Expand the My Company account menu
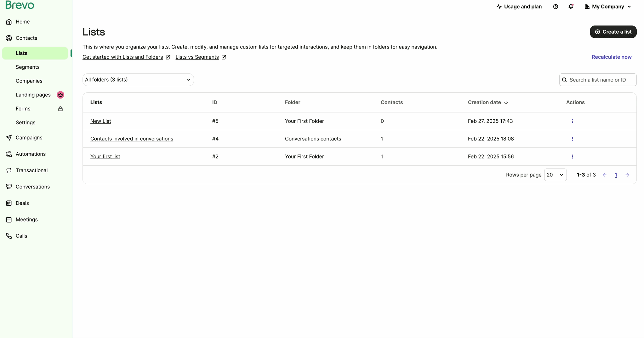The image size is (644, 338). pyautogui.click(x=608, y=7)
